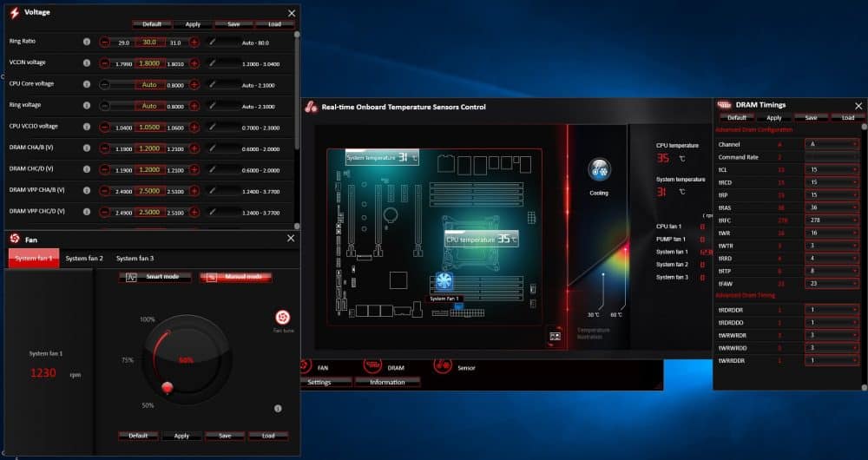Increase Ring Ratio with the plus button
This screenshot has height=460, width=868.
pyautogui.click(x=194, y=42)
